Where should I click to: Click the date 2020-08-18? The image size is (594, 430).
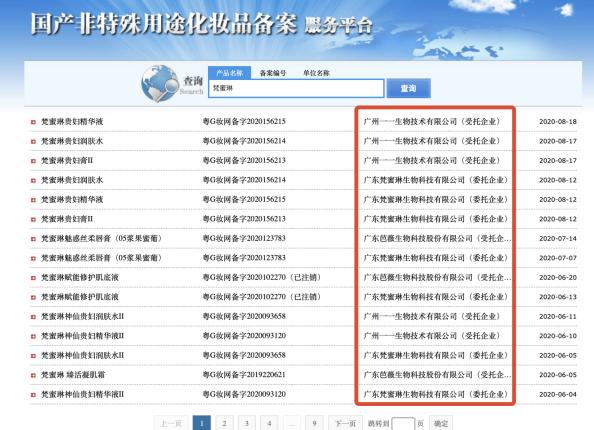click(558, 122)
